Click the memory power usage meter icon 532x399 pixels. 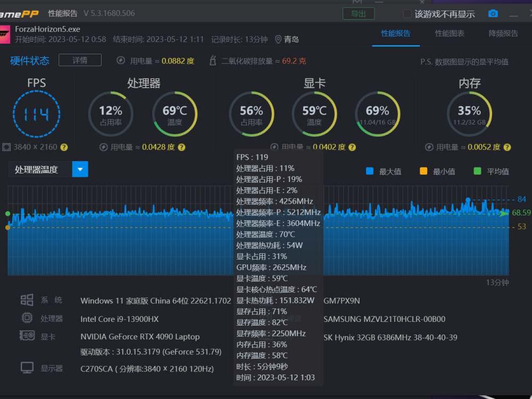pyautogui.click(x=429, y=147)
